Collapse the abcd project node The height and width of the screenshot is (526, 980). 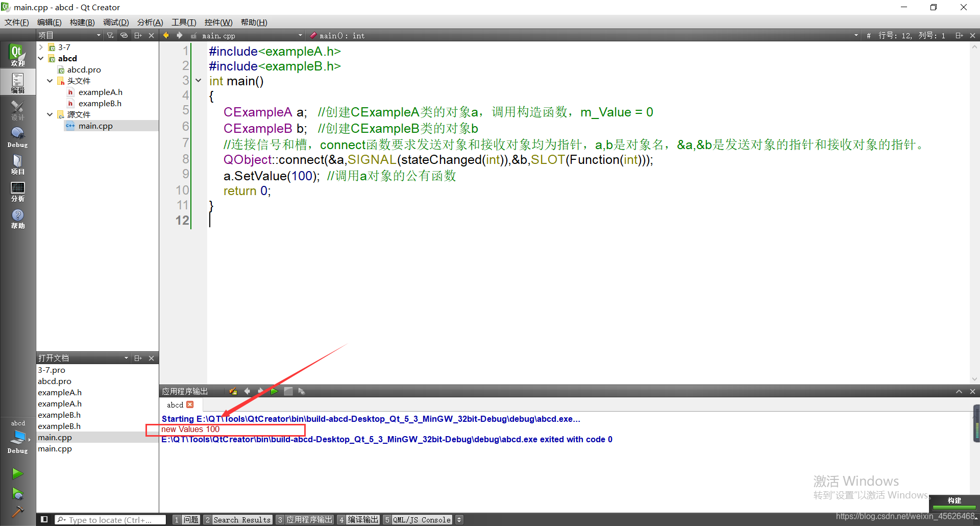coord(41,58)
